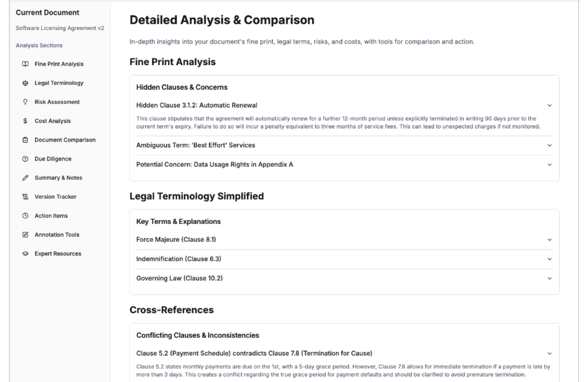588x382 pixels.
Task: Expand the 'Best Effort' Services ambiguous term
Action: click(x=549, y=145)
